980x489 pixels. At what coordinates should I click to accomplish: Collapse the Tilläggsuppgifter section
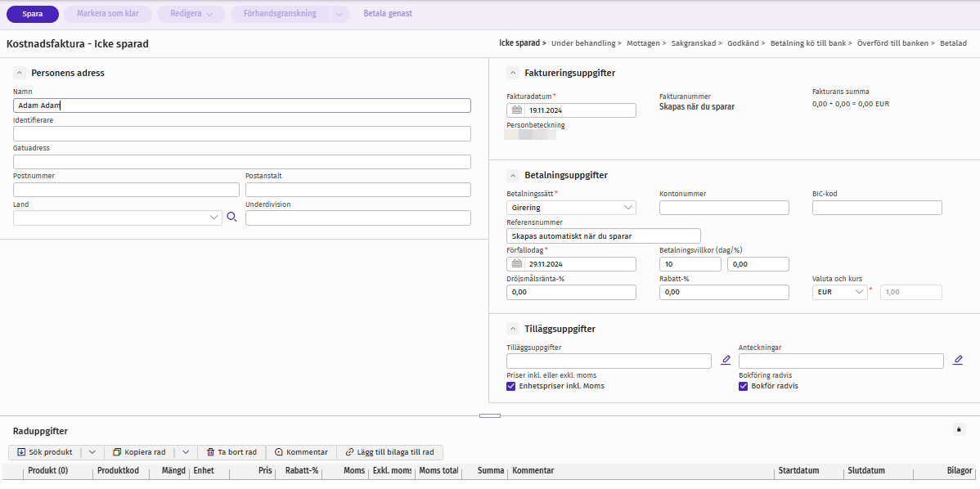pyautogui.click(x=513, y=329)
